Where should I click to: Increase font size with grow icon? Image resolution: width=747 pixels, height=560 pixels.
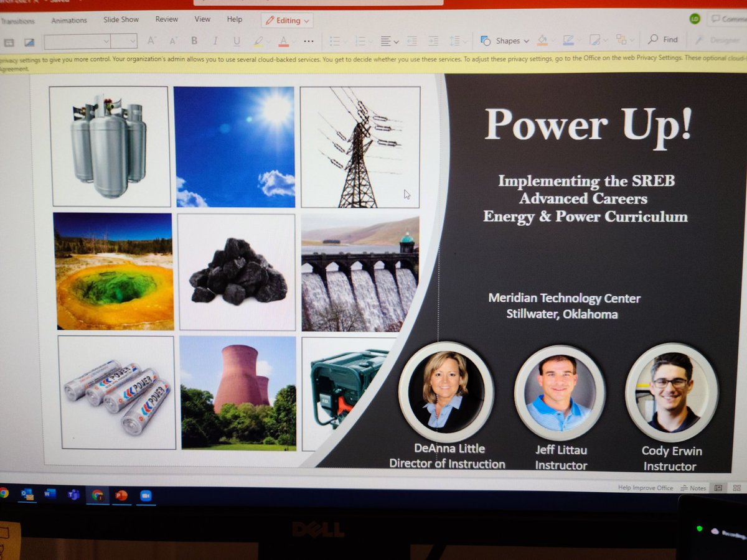[151, 41]
